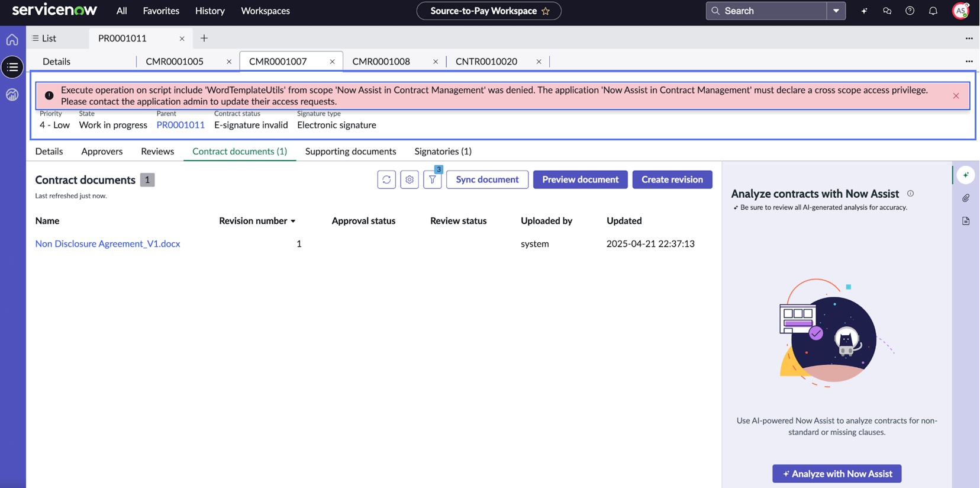Switch to the CMR0001005 subtab

175,62
